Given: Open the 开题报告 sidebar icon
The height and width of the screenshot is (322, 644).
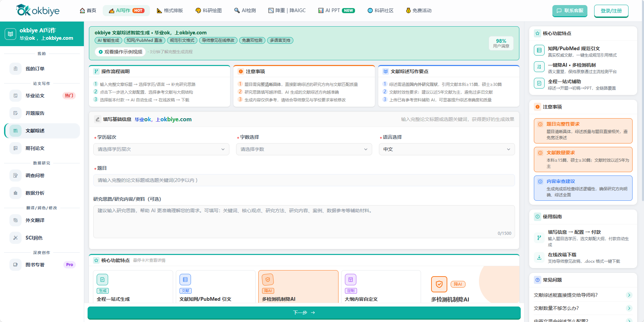Looking at the screenshot, I should tap(15, 113).
